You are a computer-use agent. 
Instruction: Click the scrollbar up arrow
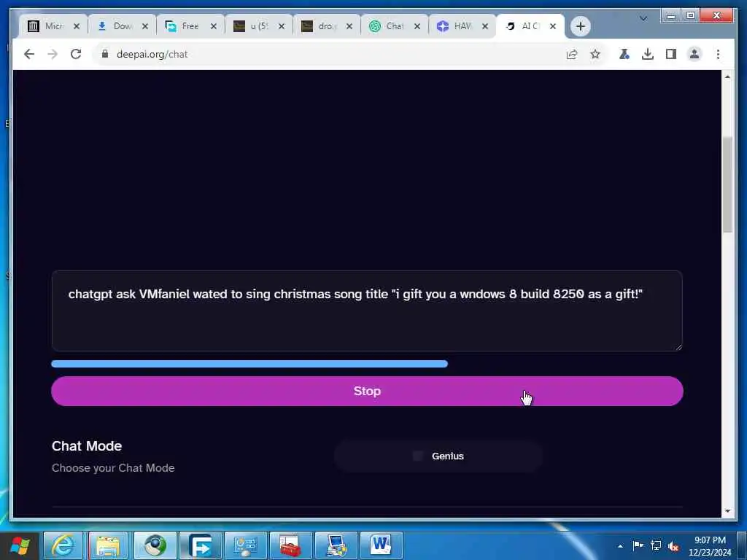coord(727,77)
